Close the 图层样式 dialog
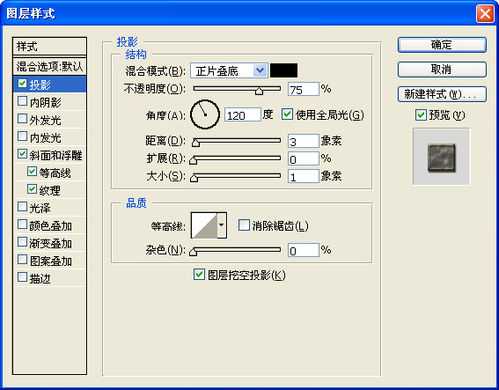The height and width of the screenshot is (390, 499). pos(485,14)
